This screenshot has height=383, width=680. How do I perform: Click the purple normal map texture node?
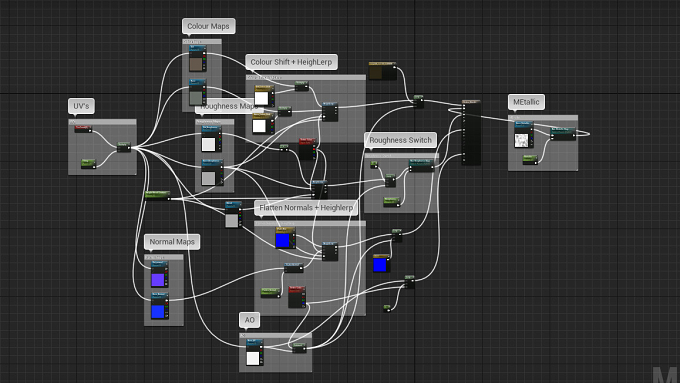tap(160, 275)
